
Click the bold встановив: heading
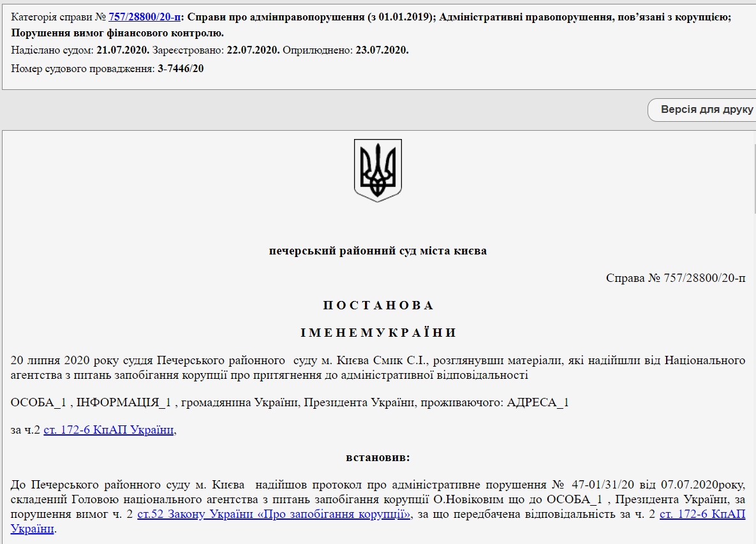tap(378, 457)
